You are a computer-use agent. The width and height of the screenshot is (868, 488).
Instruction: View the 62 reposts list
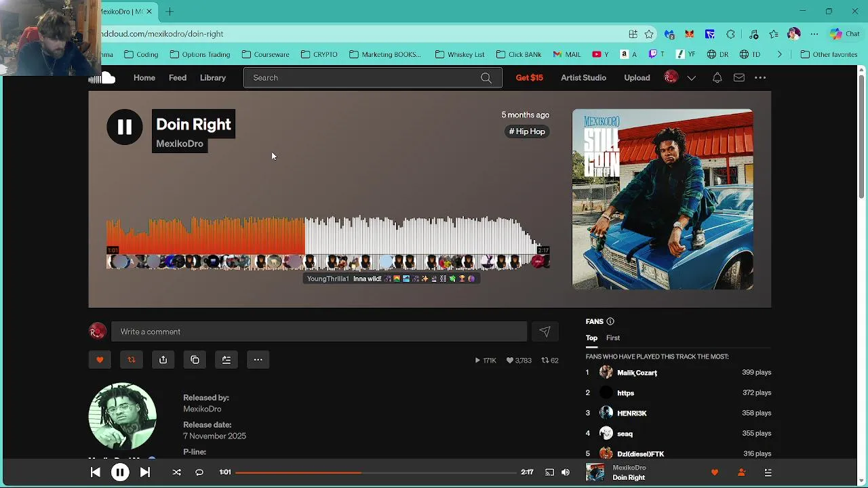[550, 361]
